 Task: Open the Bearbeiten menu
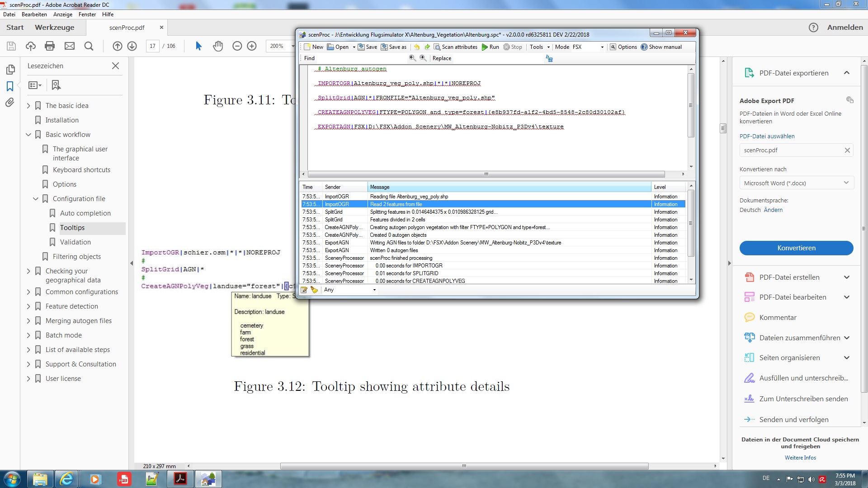pyautogui.click(x=34, y=14)
